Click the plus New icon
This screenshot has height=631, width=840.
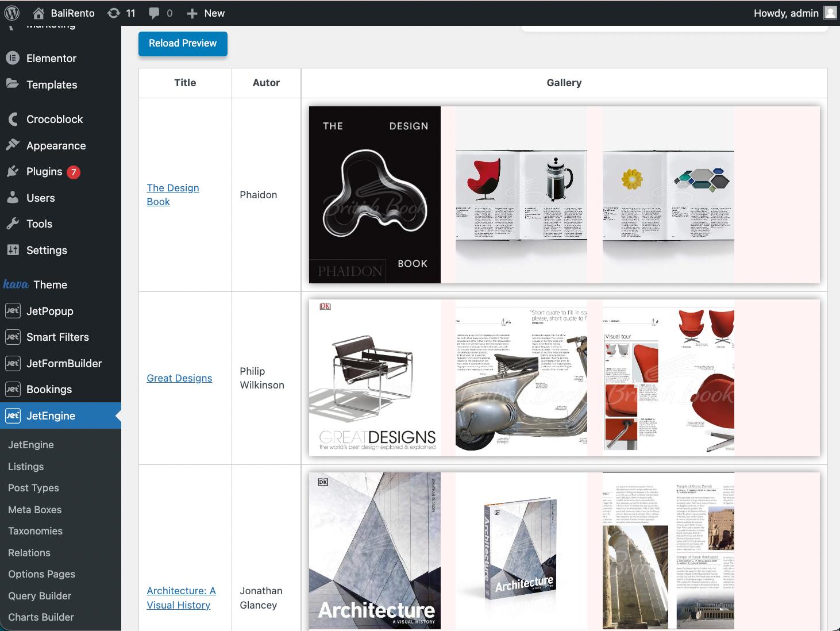(x=192, y=13)
